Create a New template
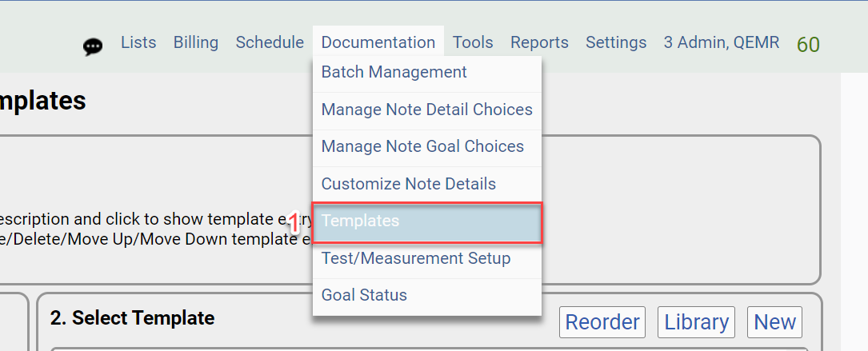The height and width of the screenshot is (351, 868). coord(774,322)
